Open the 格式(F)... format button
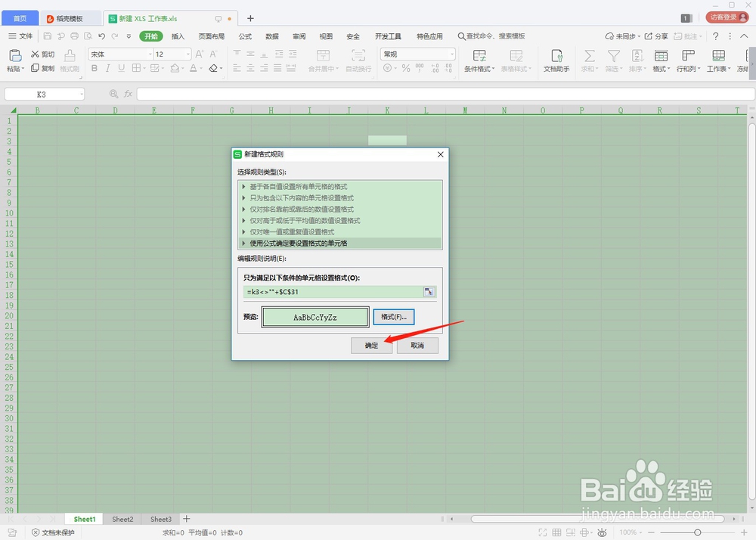The image size is (756, 540). pyautogui.click(x=394, y=317)
